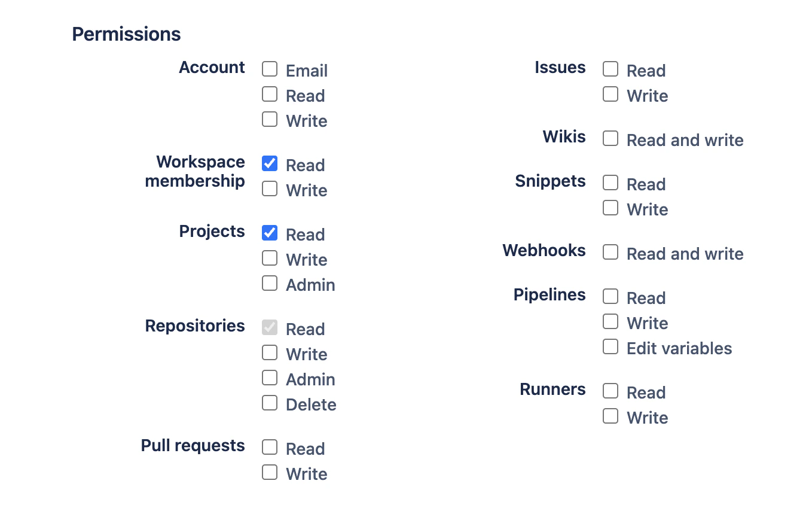Uncheck Workspace membership Read permission
The width and height of the screenshot is (812, 511).
click(270, 163)
